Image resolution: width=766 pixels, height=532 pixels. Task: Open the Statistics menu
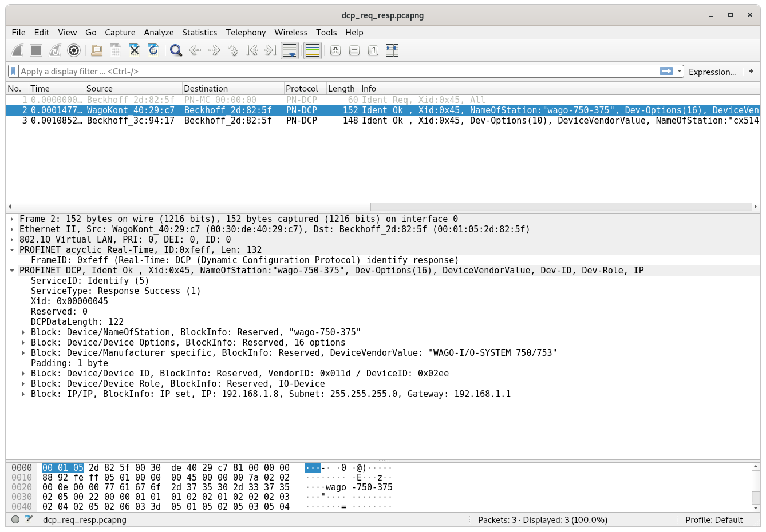pos(199,33)
